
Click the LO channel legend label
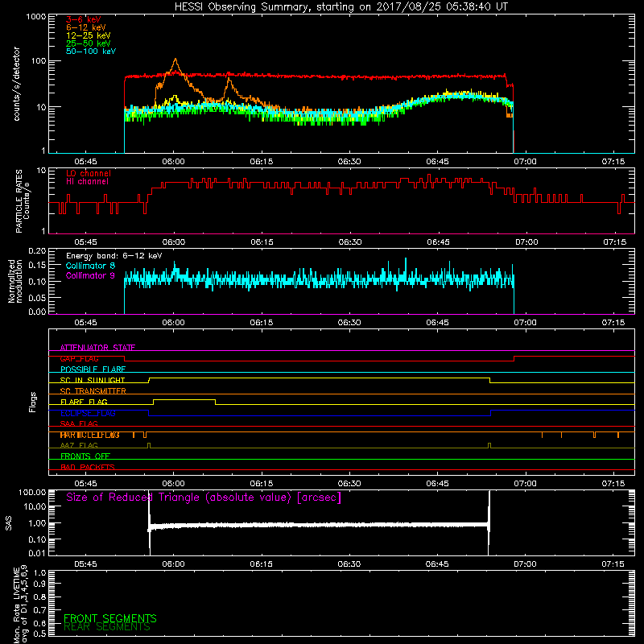click(x=89, y=173)
